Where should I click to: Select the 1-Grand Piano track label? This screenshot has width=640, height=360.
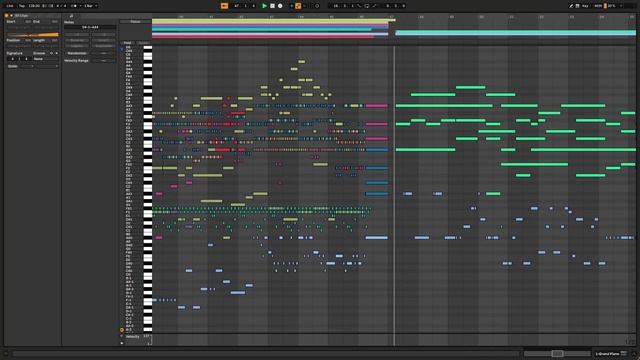(608, 353)
